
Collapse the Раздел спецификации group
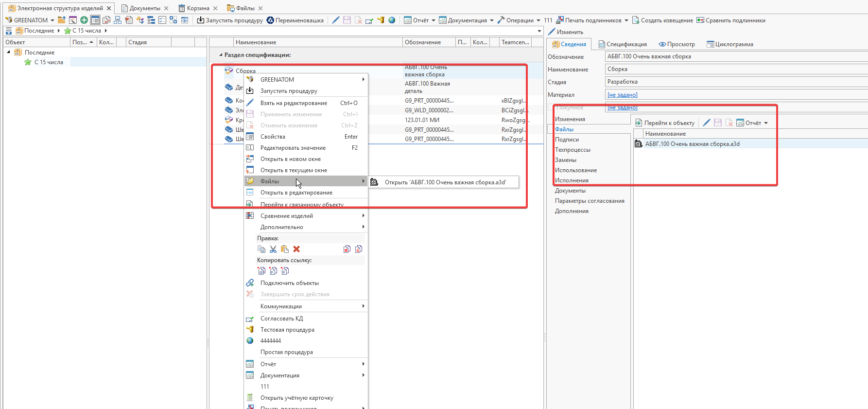(221, 55)
